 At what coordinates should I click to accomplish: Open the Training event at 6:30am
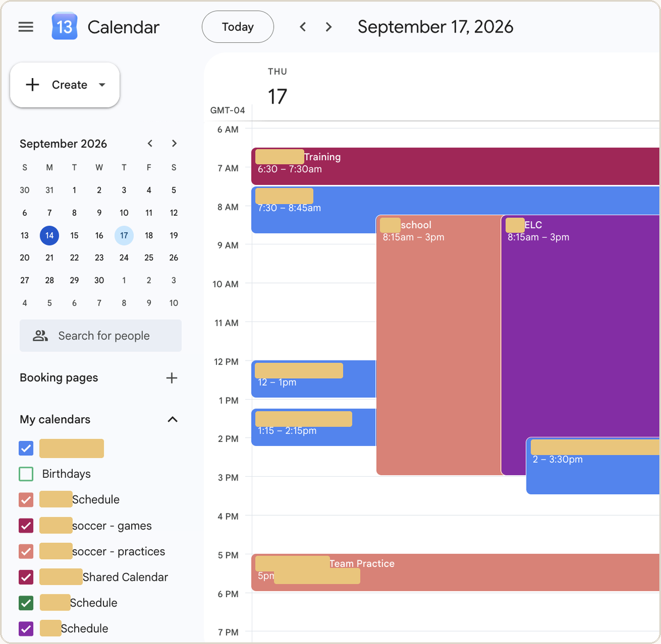455,166
